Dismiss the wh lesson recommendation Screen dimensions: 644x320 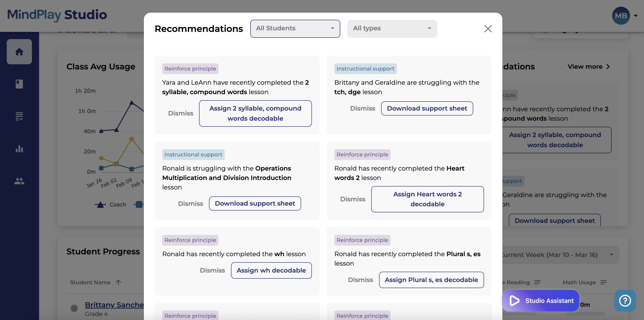click(212, 270)
